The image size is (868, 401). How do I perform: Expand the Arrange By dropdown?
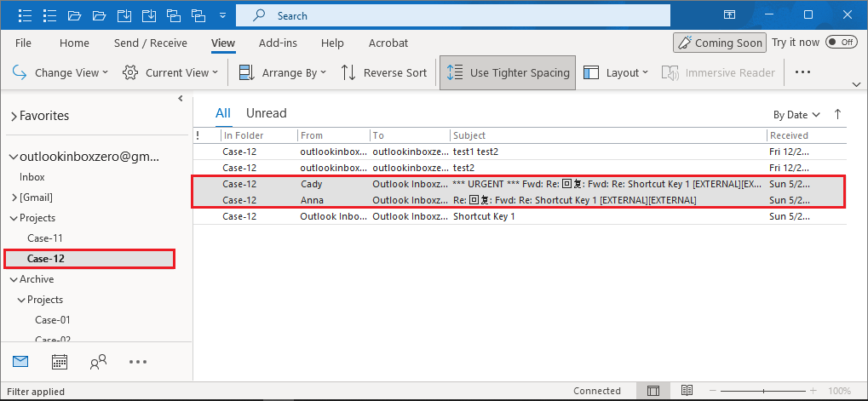tap(283, 73)
